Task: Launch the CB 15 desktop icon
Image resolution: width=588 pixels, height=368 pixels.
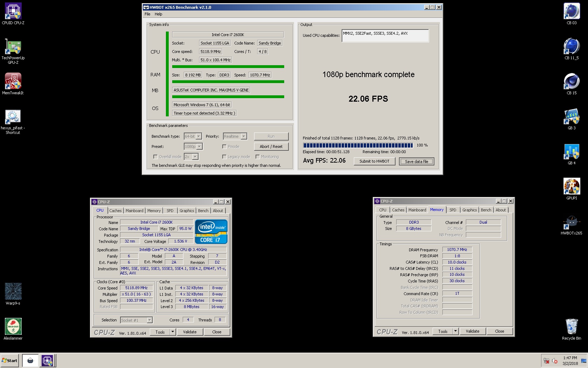Action: point(572,83)
